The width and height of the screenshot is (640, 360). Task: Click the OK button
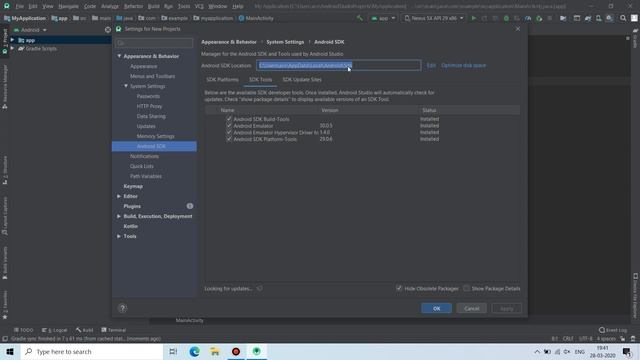tap(436, 308)
